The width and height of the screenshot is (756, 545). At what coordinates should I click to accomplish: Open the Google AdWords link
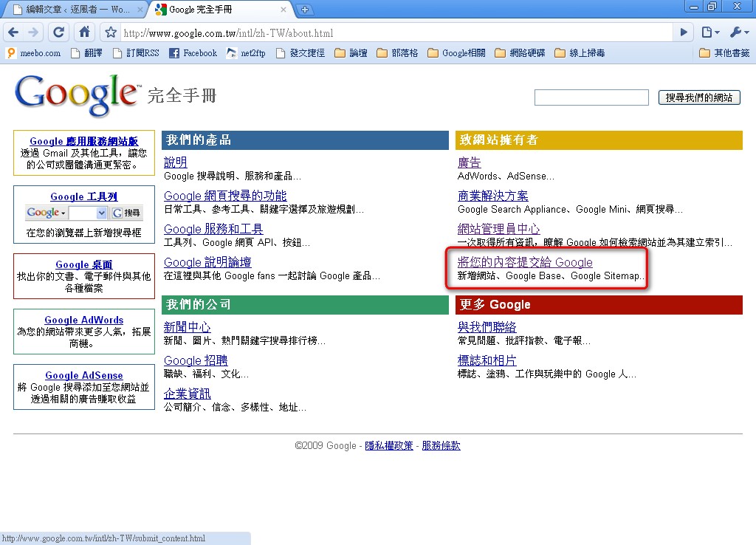tap(84, 321)
